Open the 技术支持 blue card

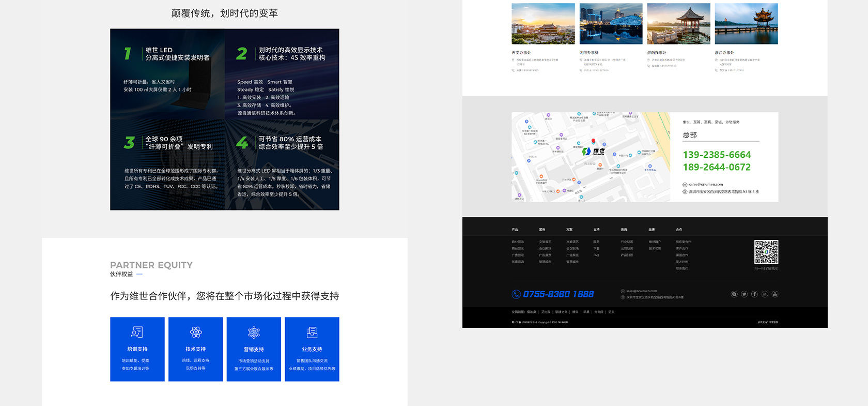[x=196, y=349]
